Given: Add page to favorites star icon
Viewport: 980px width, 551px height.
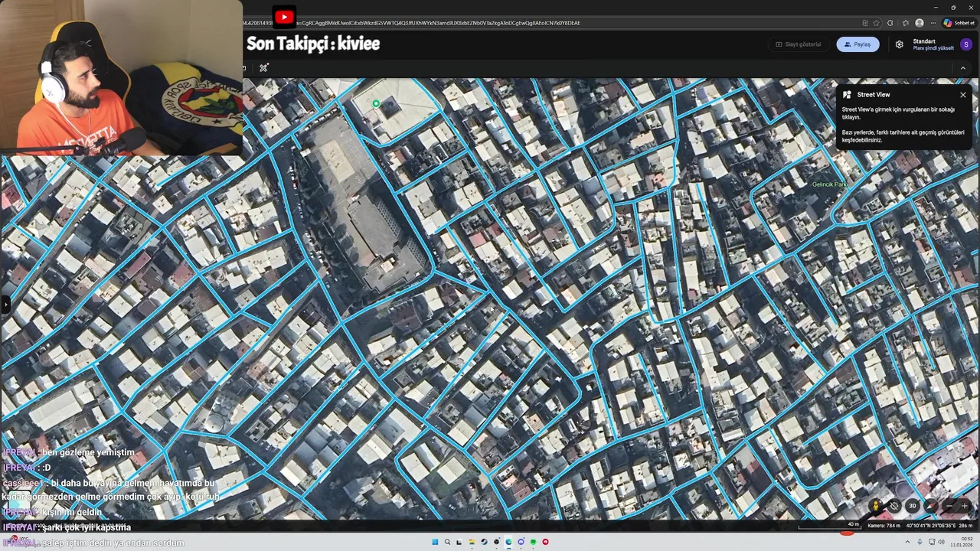Looking at the screenshot, I should [x=877, y=23].
